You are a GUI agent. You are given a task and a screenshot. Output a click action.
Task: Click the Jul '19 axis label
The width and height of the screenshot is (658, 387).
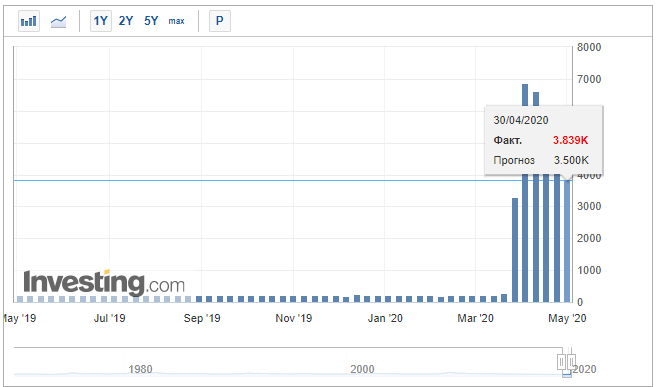pyautogui.click(x=110, y=318)
